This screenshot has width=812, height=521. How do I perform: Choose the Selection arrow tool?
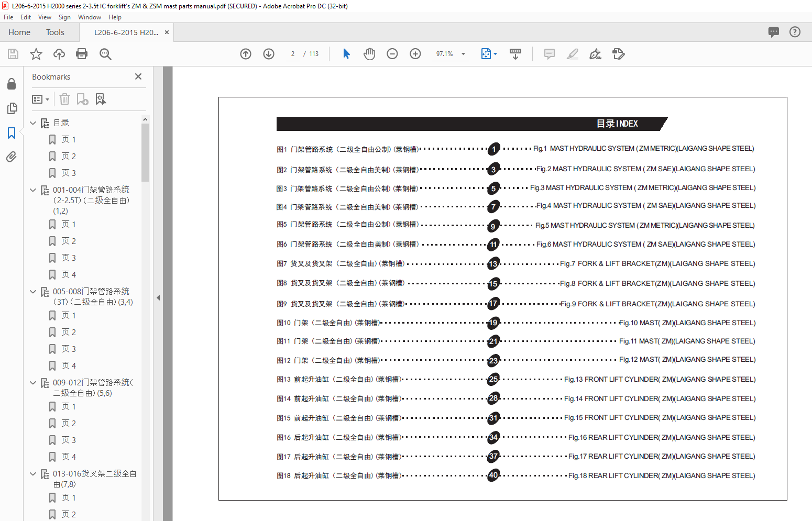(346, 54)
